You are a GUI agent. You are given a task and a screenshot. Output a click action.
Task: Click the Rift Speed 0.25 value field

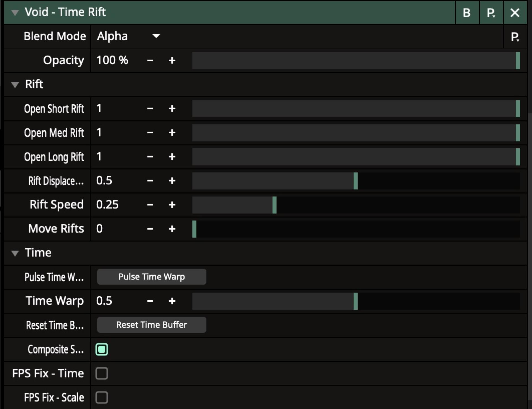tap(108, 205)
